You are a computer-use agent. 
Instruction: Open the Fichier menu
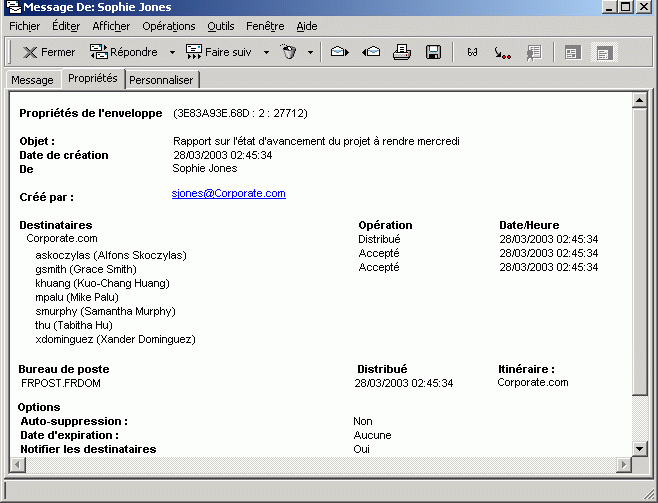25,26
